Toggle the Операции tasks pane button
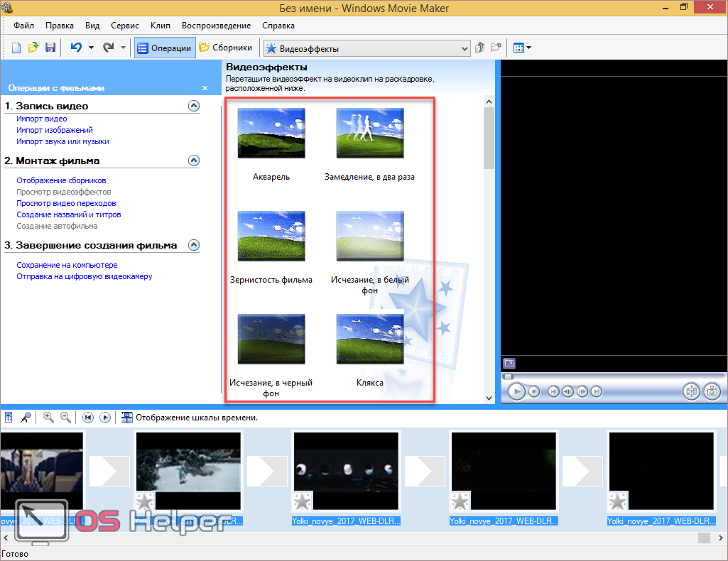This screenshot has width=728, height=561. pos(165,48)
